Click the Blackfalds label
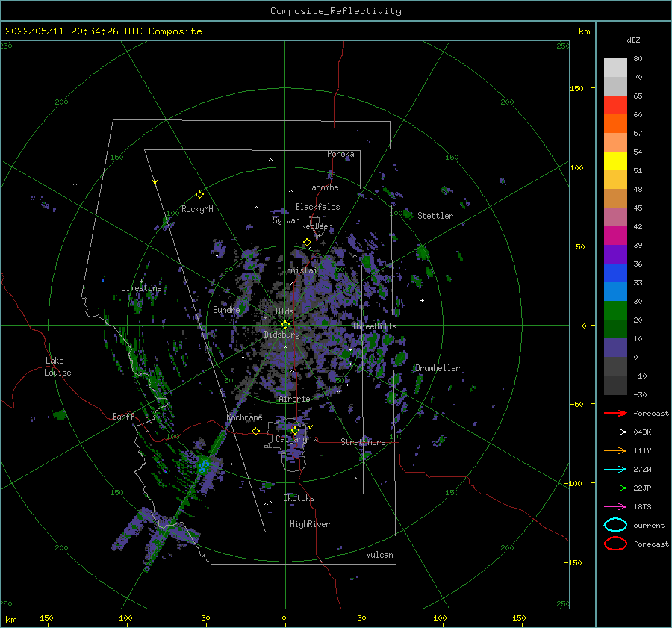This screenshot has height=628, width=672. click(317, 207)
